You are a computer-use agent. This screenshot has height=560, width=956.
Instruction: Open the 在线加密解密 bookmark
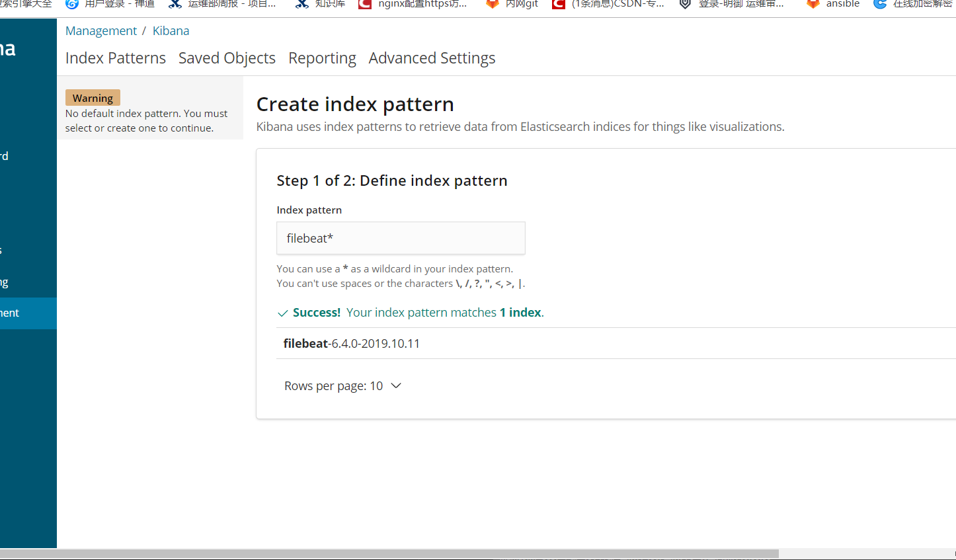click(914, 4)
